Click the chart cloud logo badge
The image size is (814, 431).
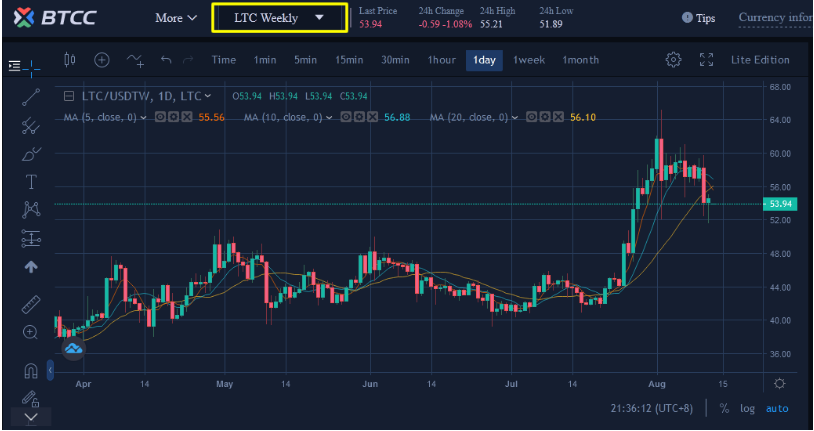pyautogui.click(x=73, y=348)
